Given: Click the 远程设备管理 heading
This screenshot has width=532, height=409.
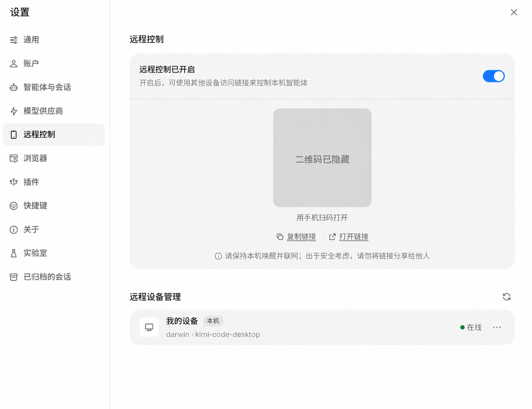Looking at the screenshot, I should [x=155, y=297].
